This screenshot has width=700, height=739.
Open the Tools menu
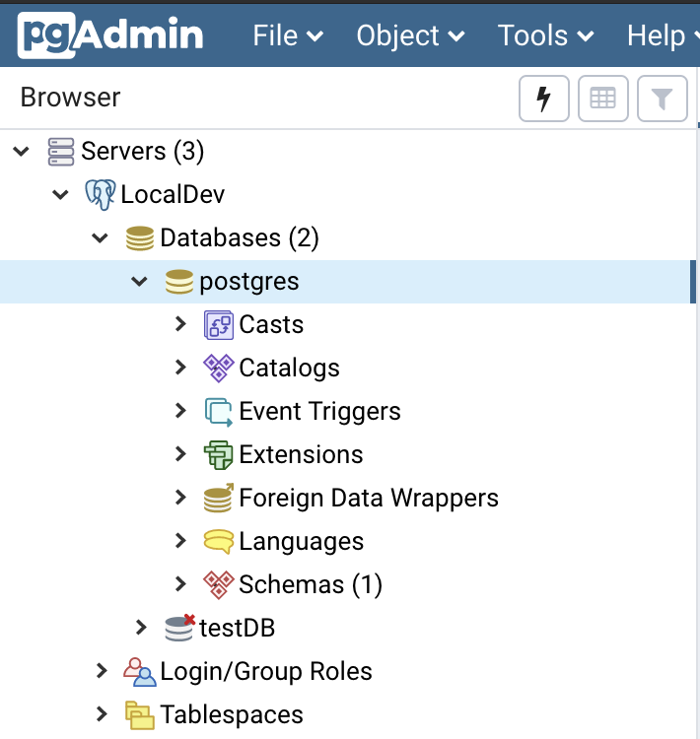(x=546, y=35)
